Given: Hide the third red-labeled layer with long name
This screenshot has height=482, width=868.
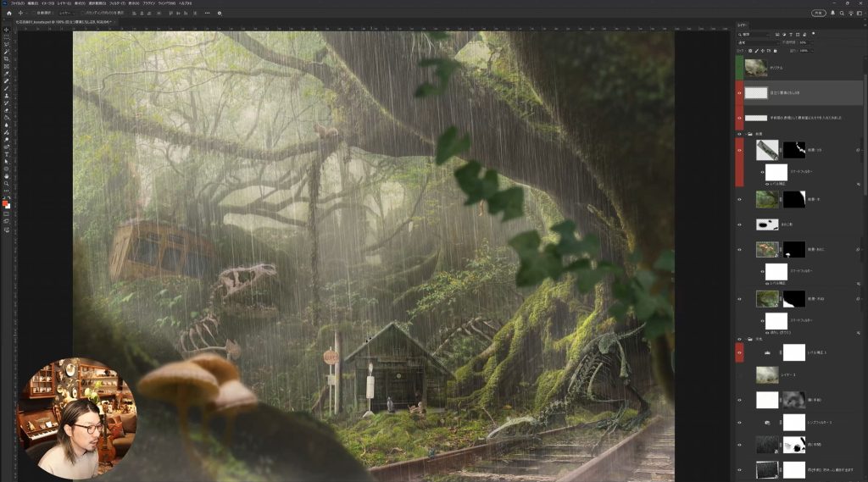Looking at the screenshot, I should pos(739,118).
